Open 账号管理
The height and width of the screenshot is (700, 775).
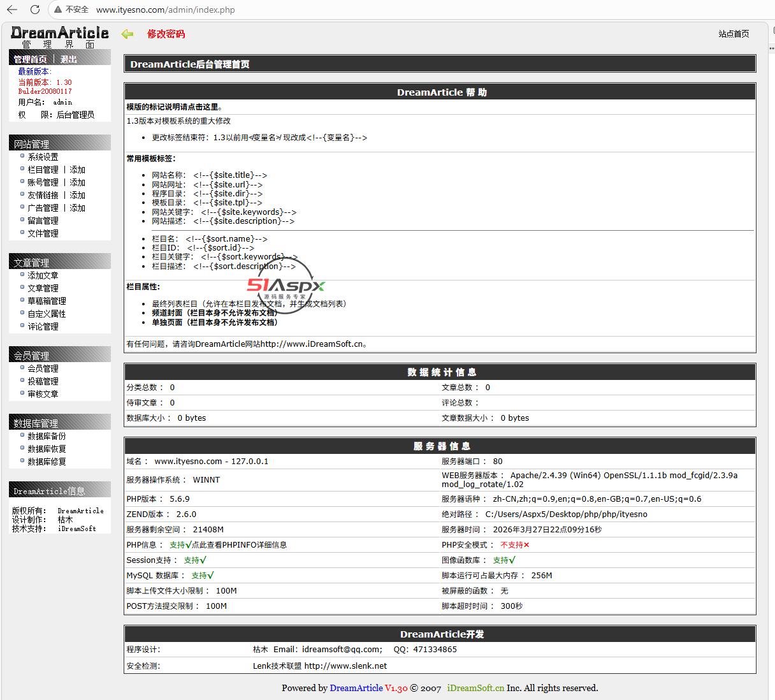[x=43, y=182]
